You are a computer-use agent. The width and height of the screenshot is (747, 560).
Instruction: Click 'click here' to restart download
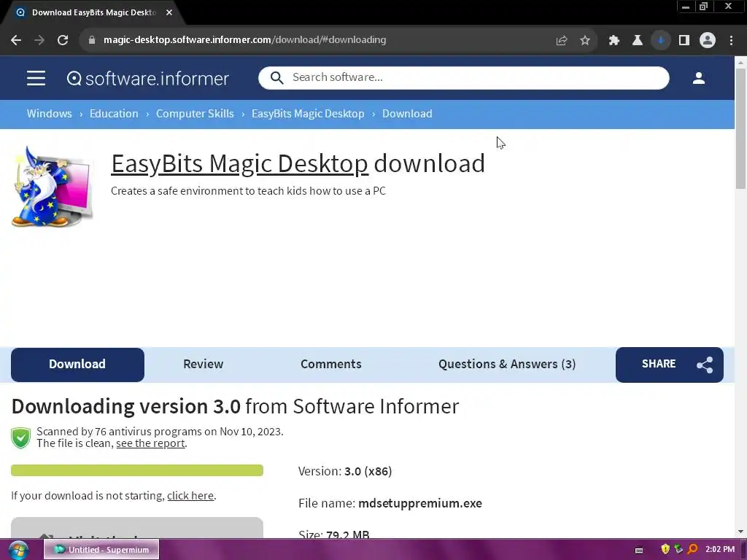click(x=190, y=496)
